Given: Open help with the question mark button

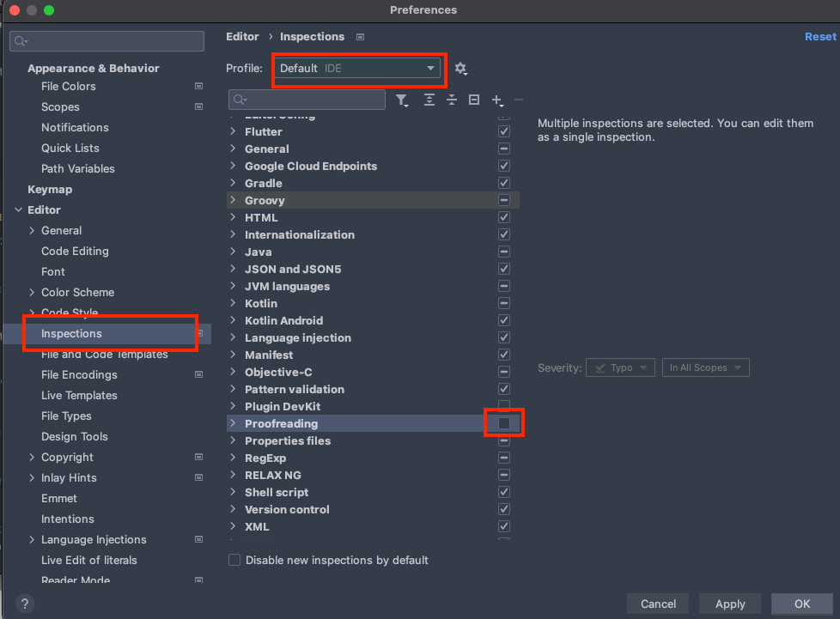Looking at the screenshot, I should pyautogui.click(x=25, y=604).
